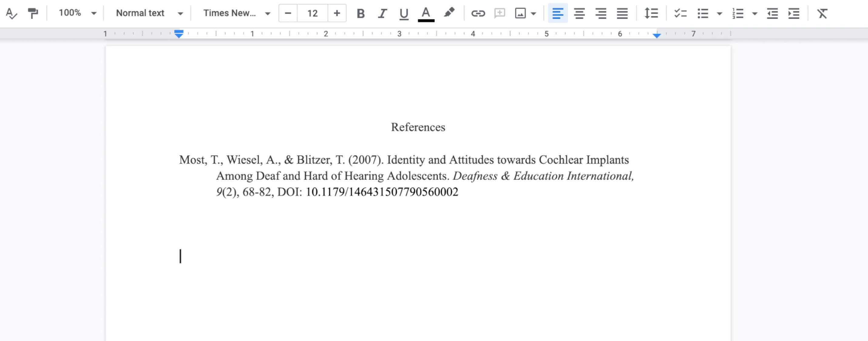This screenshot has height=341, width=868.
Task: Open the Normal text style dropdown
Action: pyautogui.click(x=150, y=13)
